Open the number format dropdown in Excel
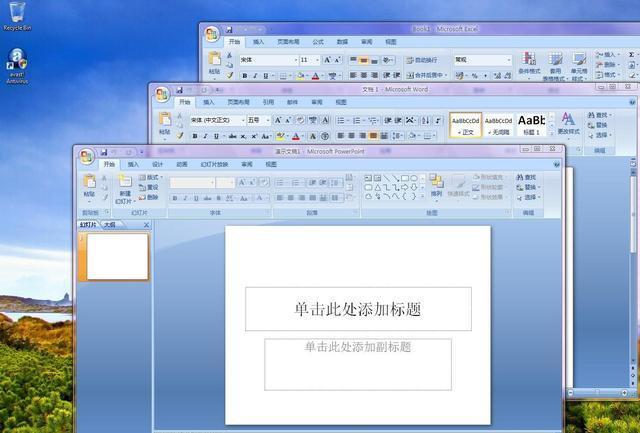Screen dimensions: 640x433 pos(509,60)
